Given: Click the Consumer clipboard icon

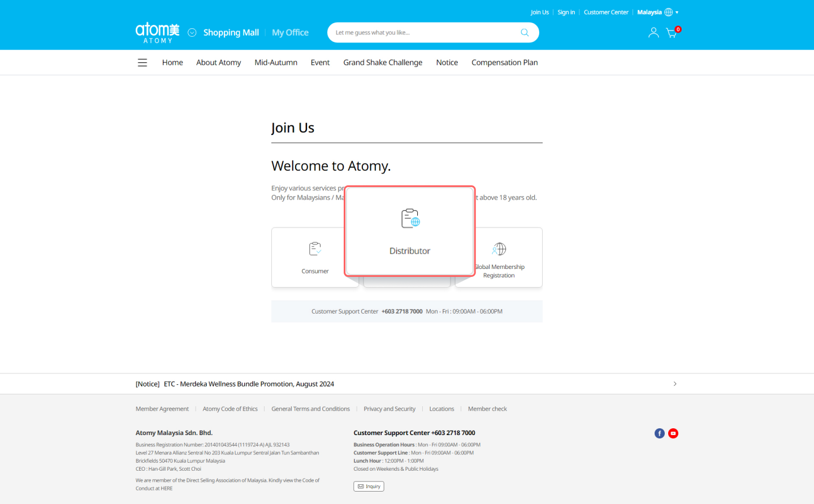Looking at the screenshot, I should 315,249.
